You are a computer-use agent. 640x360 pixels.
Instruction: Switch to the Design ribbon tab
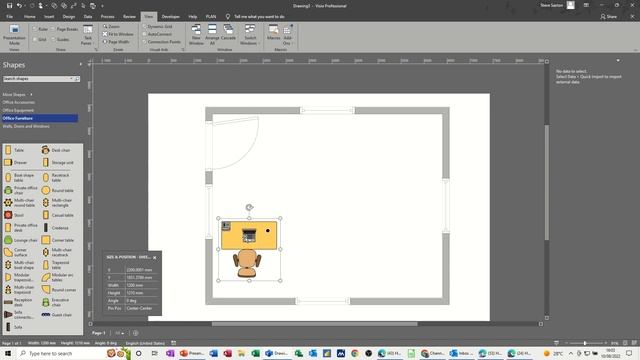click(69, 17)
